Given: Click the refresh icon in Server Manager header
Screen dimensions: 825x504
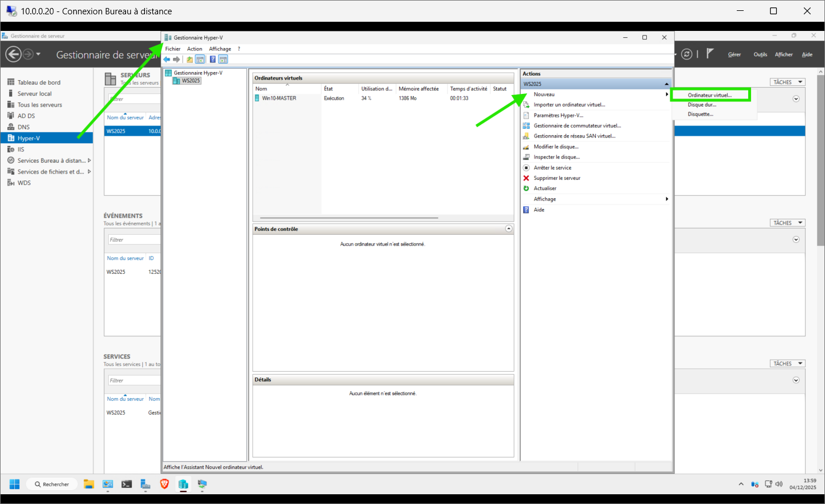Looking at the screenshot, I should (x=686, y=54).
